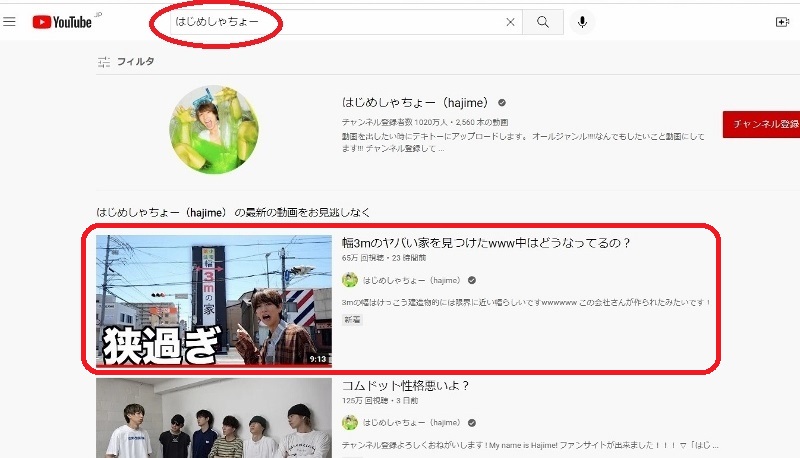Open the create video camera icon
Viewport: 800px width, 458px height.
(782, 22)
